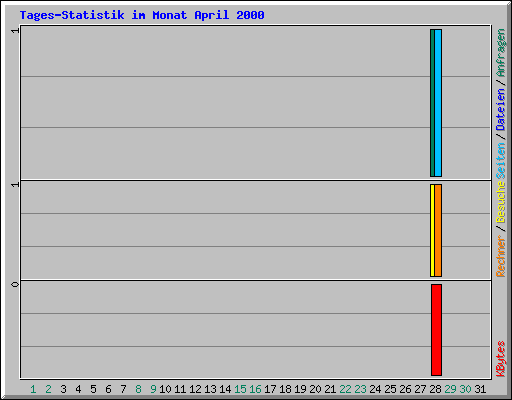
Task: Click day label 18 on the x-axis
Action: 285,389
